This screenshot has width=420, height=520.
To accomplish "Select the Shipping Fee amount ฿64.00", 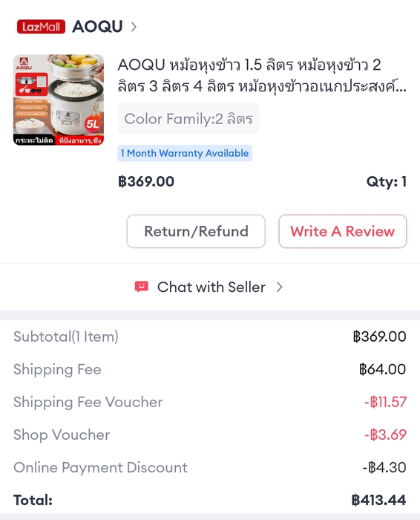I will [x=383, y=369].
